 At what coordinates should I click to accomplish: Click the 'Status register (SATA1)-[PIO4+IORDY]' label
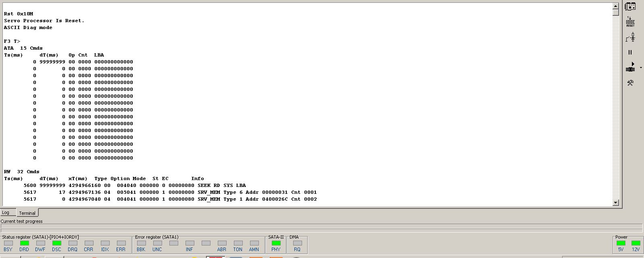click(x=40, y=237)
